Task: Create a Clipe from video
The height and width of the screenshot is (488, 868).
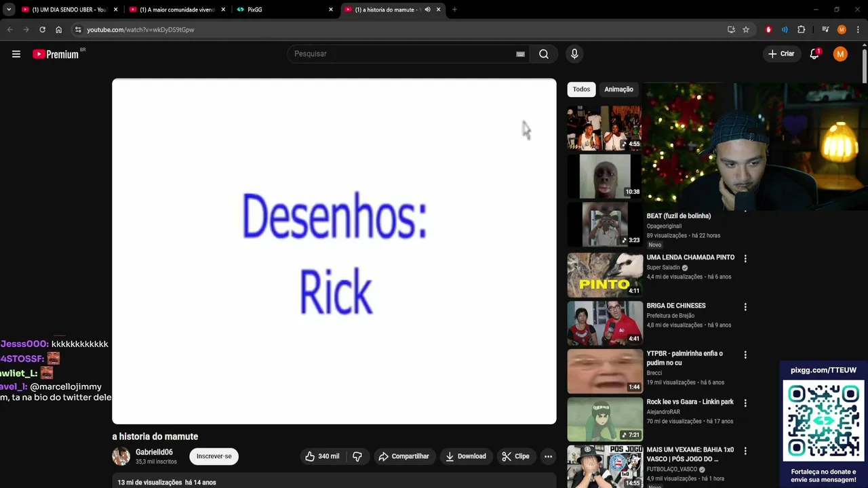Action: (515, 456)
